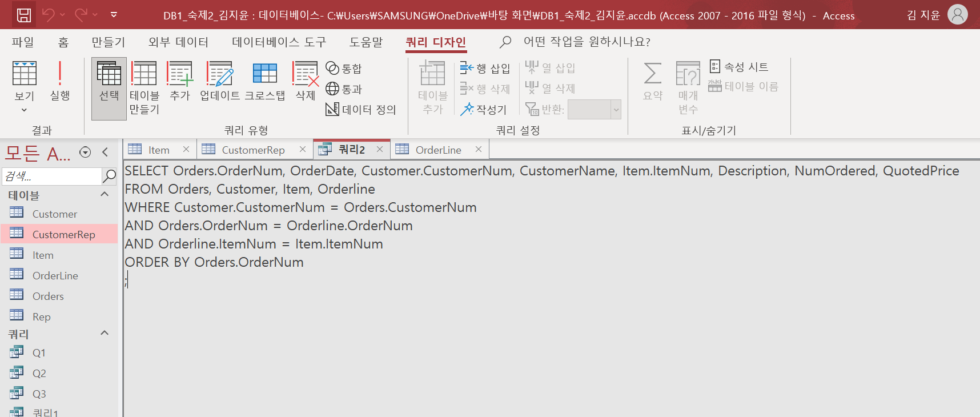Viewport: 980px width, 417px height.
Task: Close the Item tab
Action: pyautogui.click(x=186, y=149)
